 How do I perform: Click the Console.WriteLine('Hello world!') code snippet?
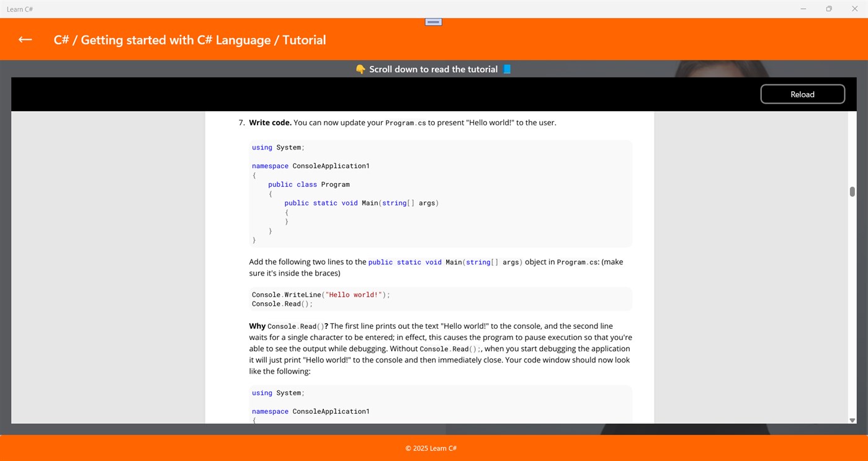(320, 294)
